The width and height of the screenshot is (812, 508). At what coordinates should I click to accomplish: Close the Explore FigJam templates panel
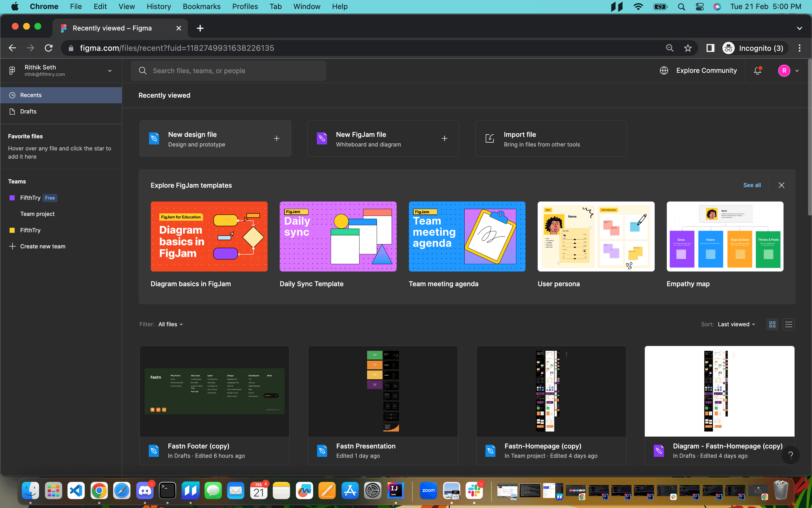782,185
